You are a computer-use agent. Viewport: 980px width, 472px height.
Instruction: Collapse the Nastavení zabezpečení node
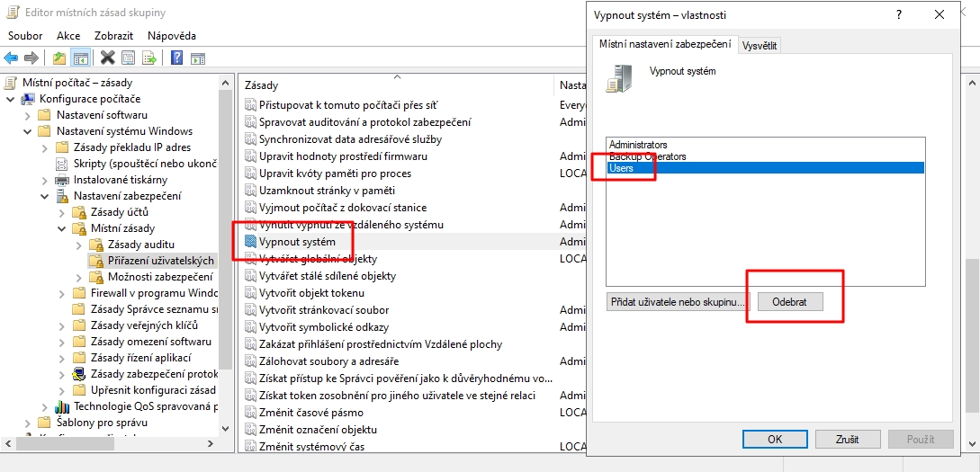[x=44, y=196]
